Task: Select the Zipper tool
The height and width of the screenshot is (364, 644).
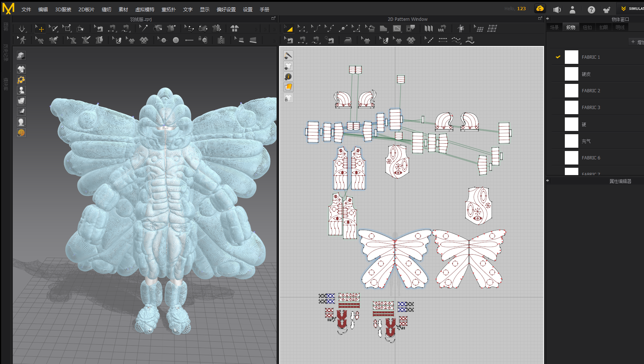Action: point(221,40)
